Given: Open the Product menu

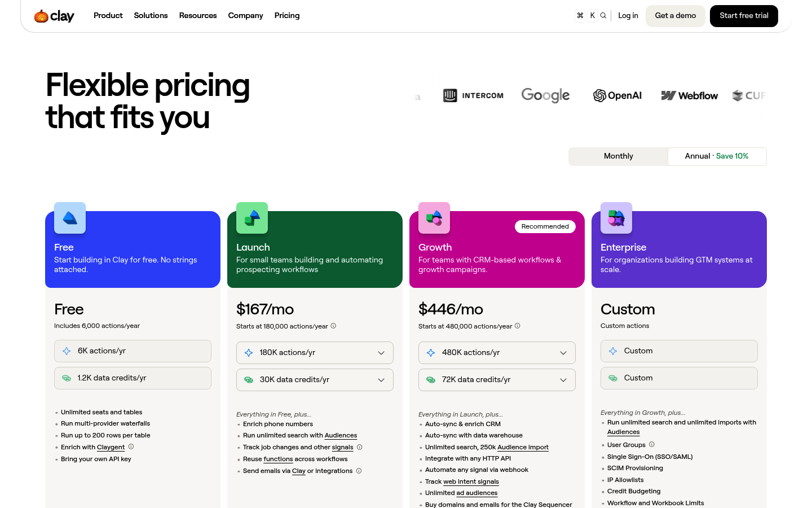Looking at the screenshot, I should click(108, 16).
